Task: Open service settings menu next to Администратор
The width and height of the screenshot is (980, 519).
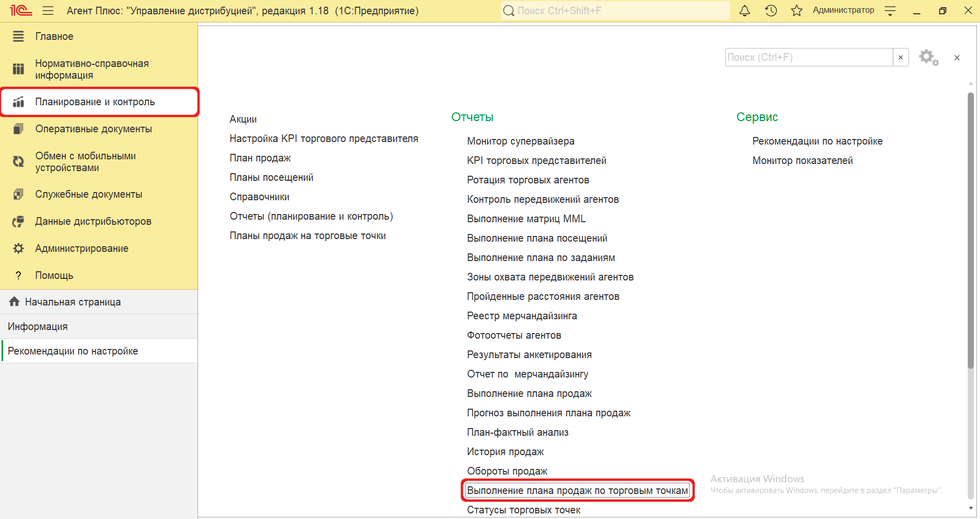Action: [x=890, y=11]
